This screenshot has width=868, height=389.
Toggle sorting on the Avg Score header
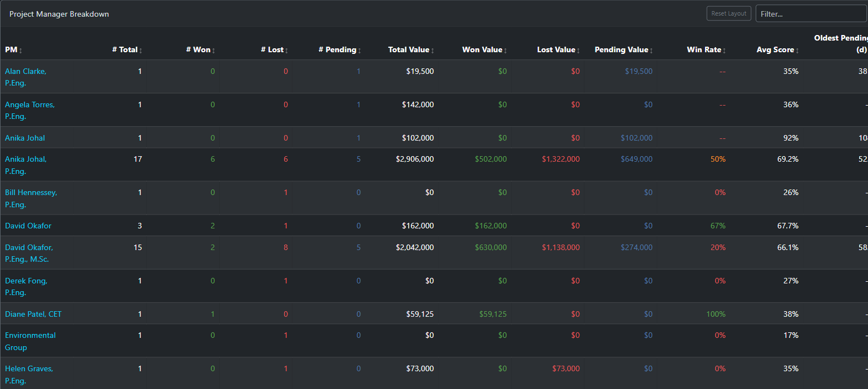797,49
